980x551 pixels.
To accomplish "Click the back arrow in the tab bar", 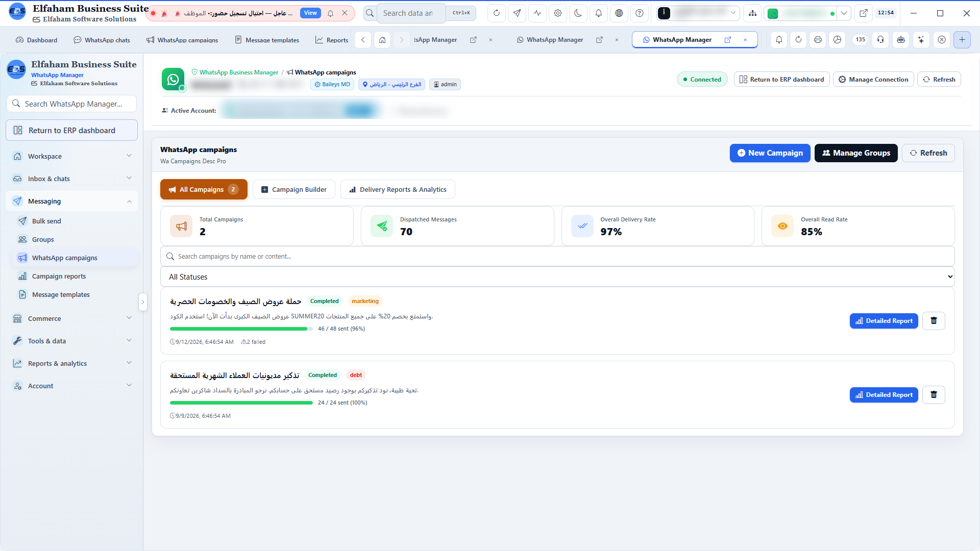I will pyautogui.click(x=363, y=40).
